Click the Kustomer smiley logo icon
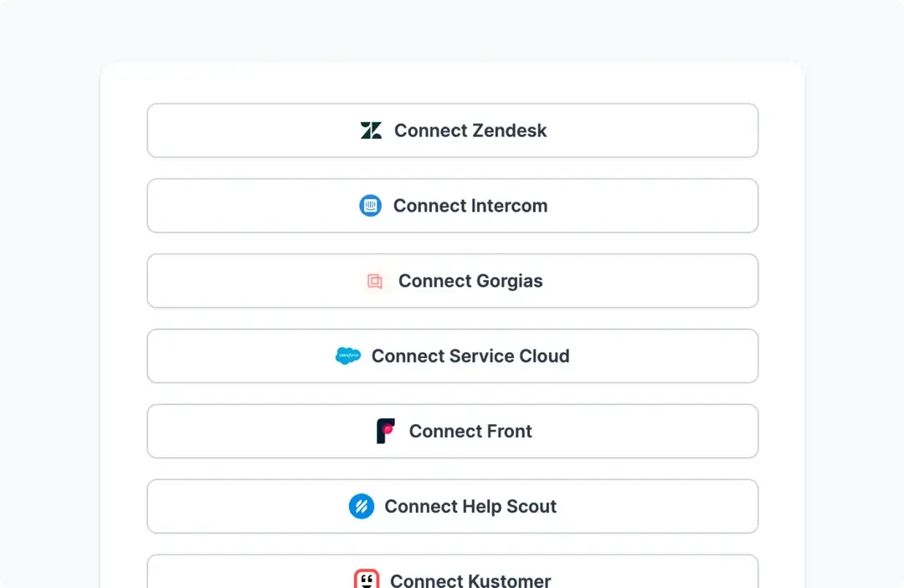This screenshot has width=904, height=588. click(x=367, y=577)
